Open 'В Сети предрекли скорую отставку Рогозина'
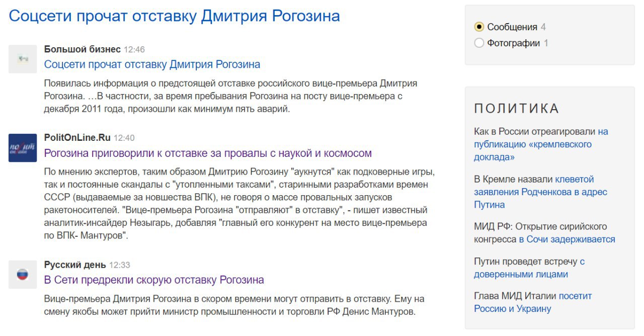644x336 pixels. pos(154,280)
